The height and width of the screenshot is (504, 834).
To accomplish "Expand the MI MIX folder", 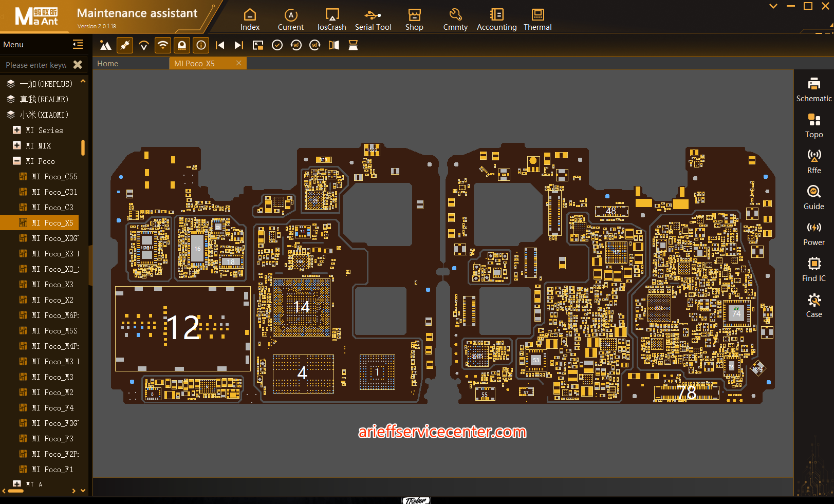I will (17, 145).
